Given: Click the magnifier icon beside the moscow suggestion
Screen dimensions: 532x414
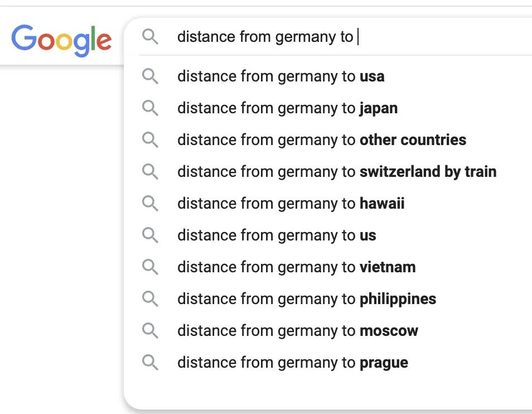Looking at the screenshot, I should 150,330.
